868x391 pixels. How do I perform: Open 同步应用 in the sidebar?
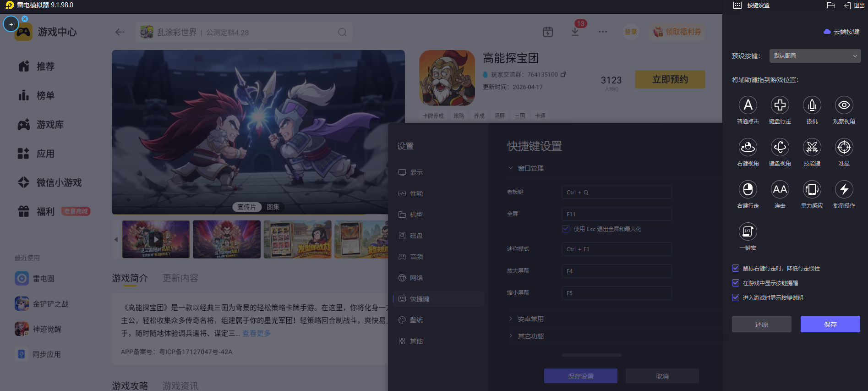click(38, 354)
